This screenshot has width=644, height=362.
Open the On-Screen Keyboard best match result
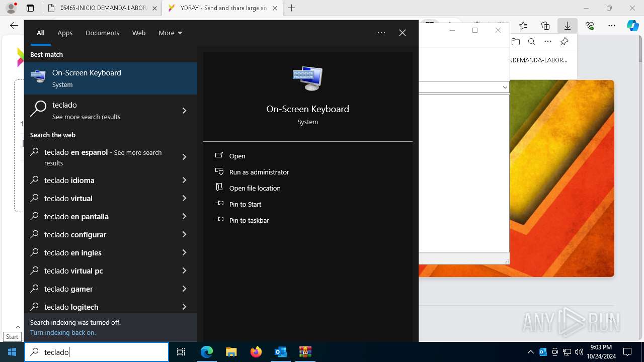click(x=111, y=78)
